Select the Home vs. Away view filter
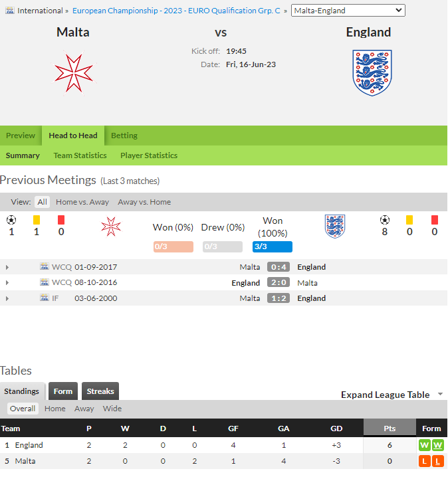The width and height of the screenshot is (448, 479). 82,202
